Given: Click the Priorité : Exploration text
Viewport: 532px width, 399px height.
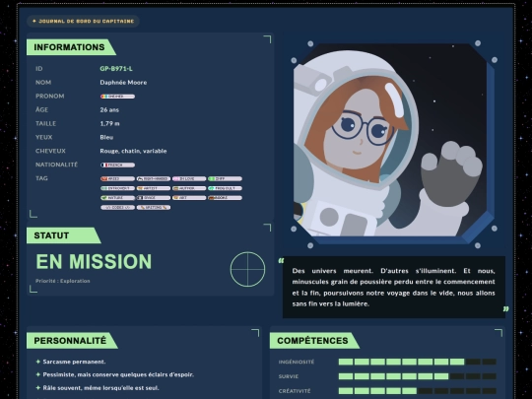Looking at the screenshot, I should click(63, 281).
